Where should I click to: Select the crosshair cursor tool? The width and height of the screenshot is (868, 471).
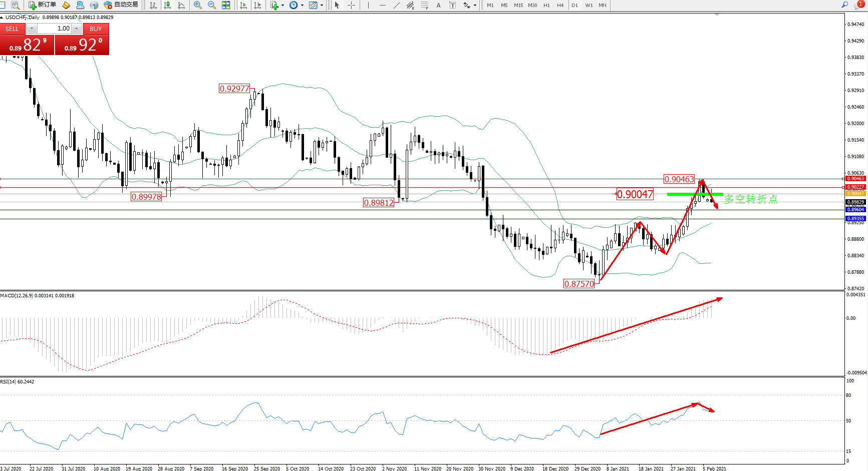[352, 5]
